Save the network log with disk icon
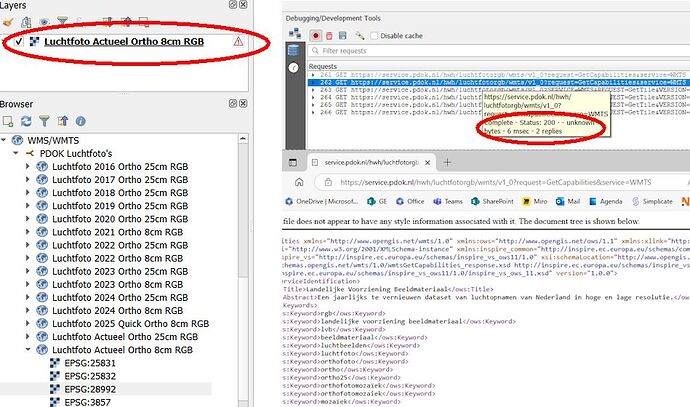 [x=342, y=36]
